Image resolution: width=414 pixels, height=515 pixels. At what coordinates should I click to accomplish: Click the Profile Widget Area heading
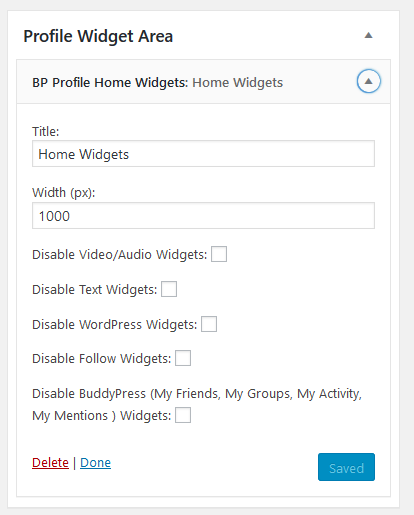pyautogui.click(x=98, y=36)
